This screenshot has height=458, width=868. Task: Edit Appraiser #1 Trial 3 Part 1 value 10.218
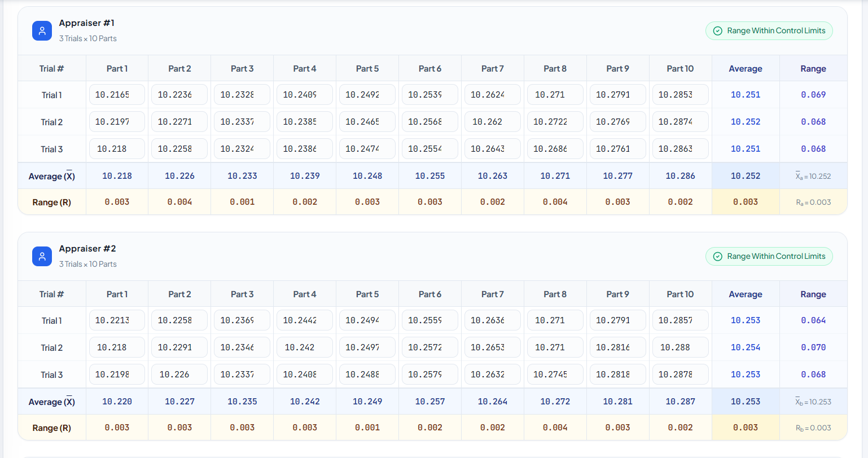[117, 149]
